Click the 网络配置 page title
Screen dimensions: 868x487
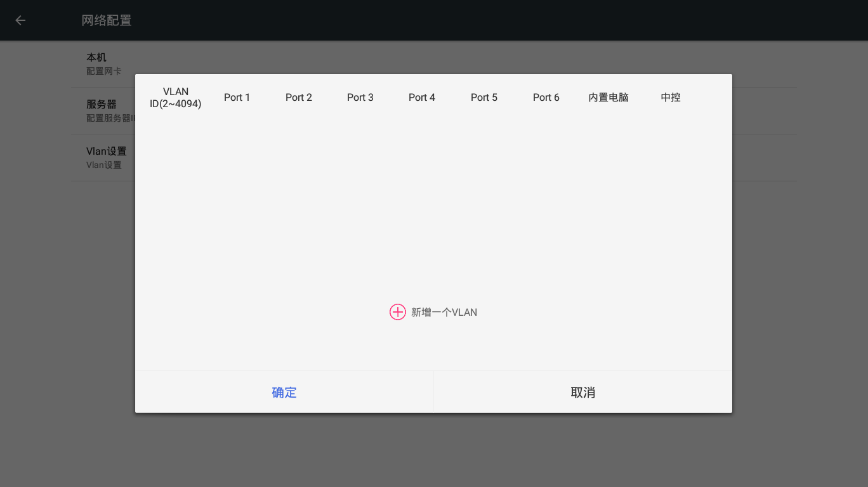point(107,20)
